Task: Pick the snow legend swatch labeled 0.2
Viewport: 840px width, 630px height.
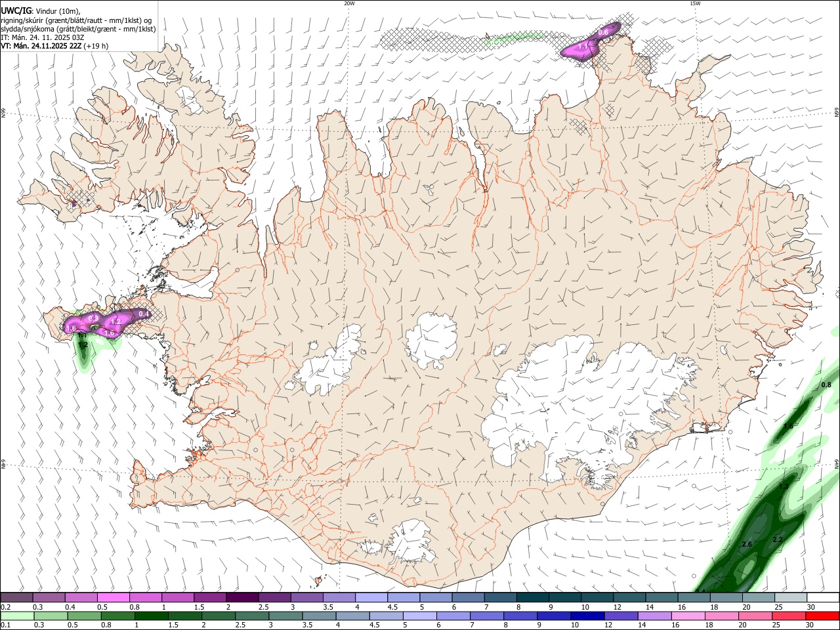Action: pyautogui.click(x=17, y=597)
